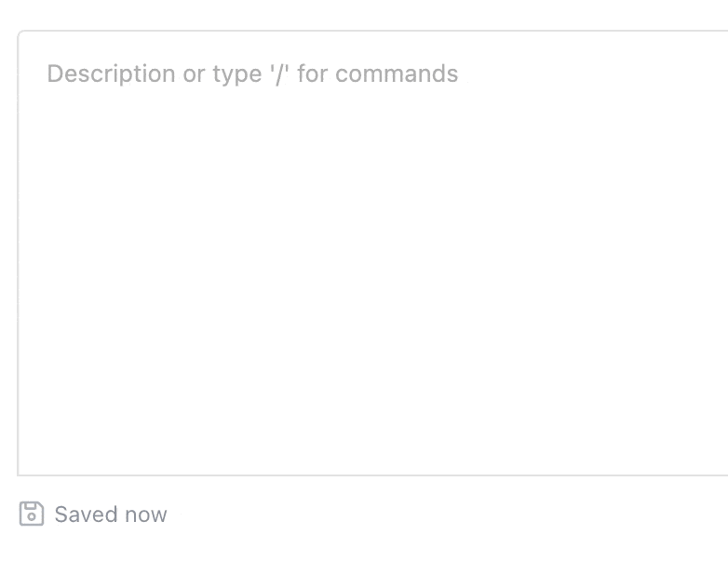728x575 pixels.
Task: Select the save status icon below the editor
Action: [x=32, y=514]
